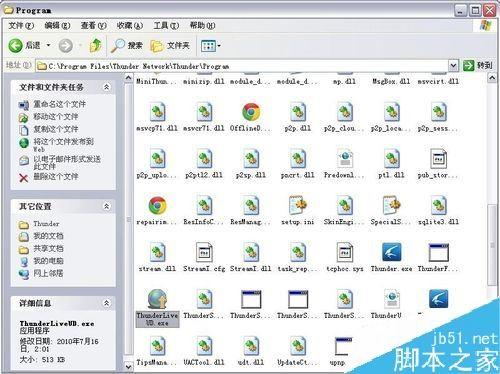Open the views dropdown button
500x374 pixels.
(211, 46)
